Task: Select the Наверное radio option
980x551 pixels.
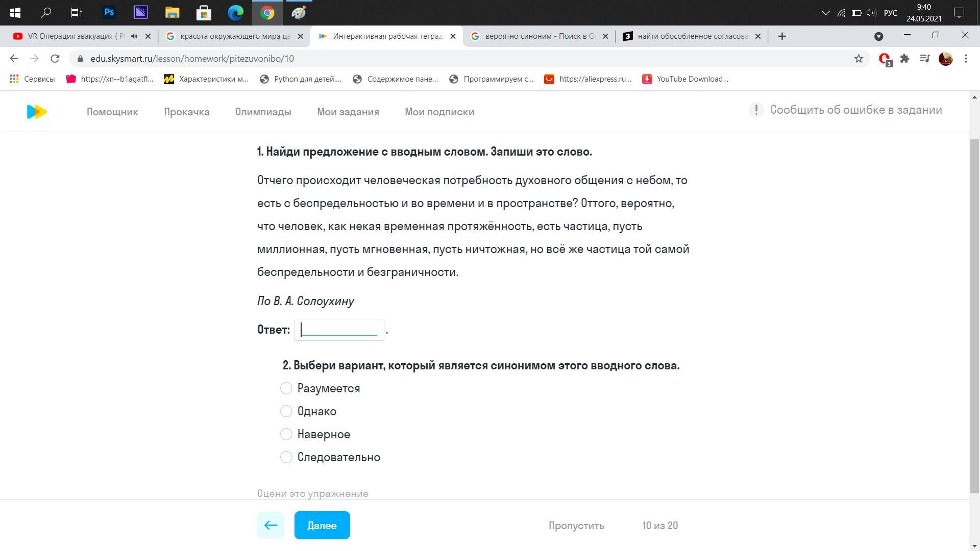Action: 286,434
